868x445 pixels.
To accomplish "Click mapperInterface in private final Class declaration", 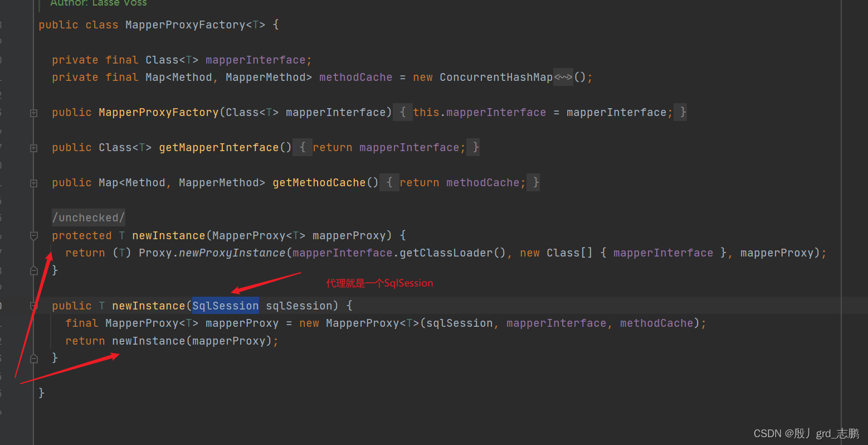I will tap(256, 60).
